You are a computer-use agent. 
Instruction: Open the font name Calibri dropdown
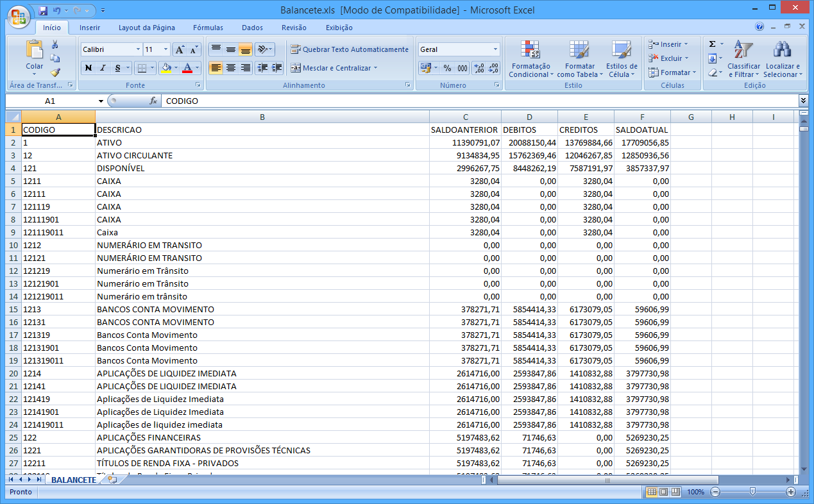pyautogui.click(x=138, y=49)
